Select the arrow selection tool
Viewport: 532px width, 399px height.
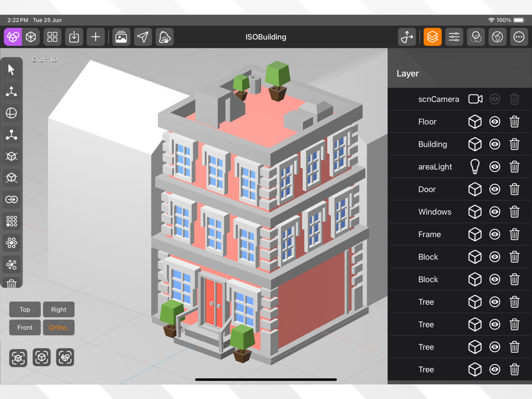point(11,69)
